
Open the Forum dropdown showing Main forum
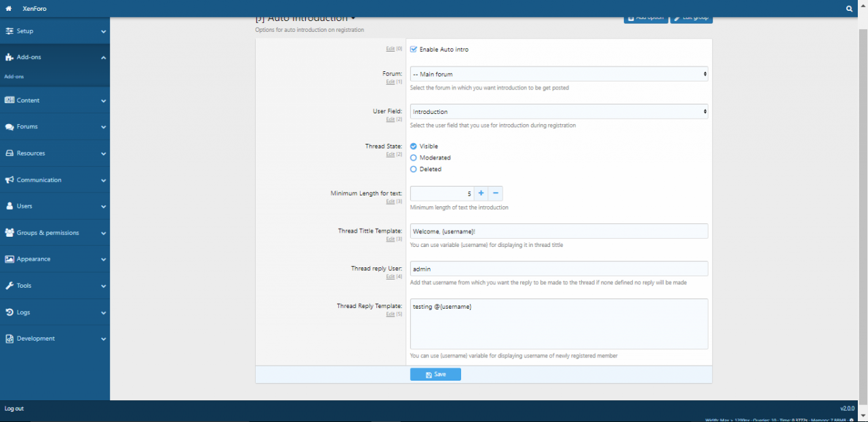[559, 74]
